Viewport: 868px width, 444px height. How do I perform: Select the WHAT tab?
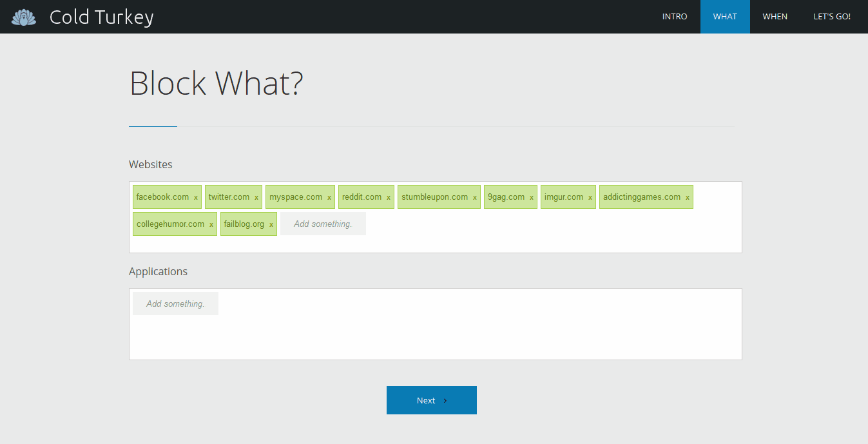tap(725, 17)
